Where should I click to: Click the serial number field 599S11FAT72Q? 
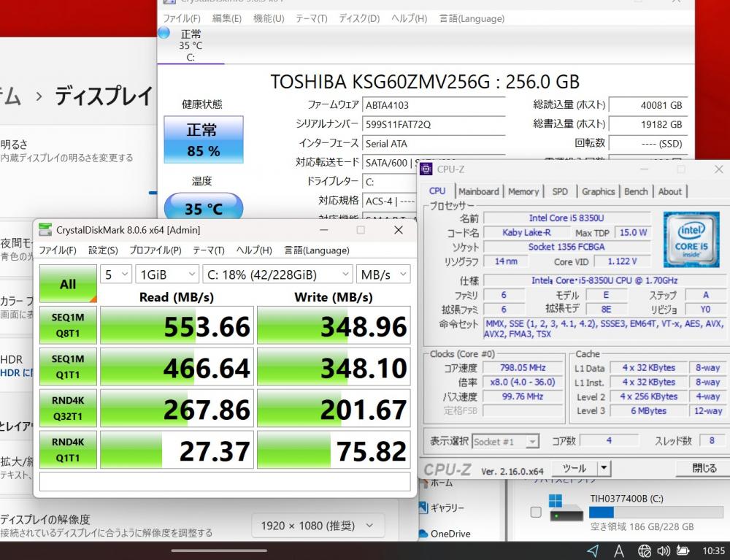pyautogui.click(x=434, y=124)
